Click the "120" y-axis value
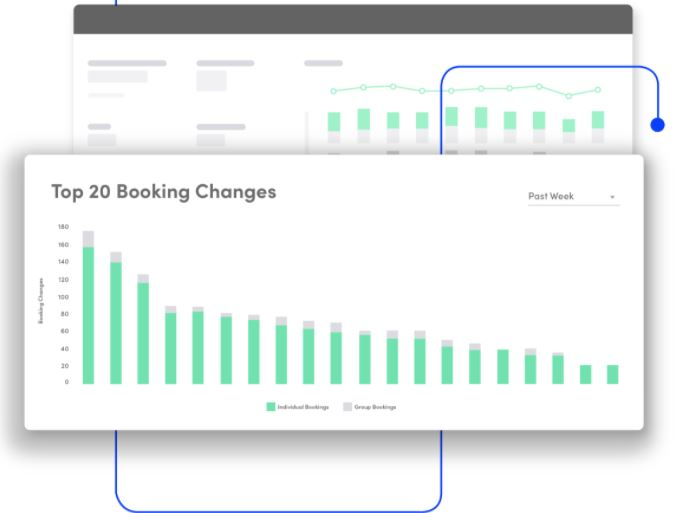Viewport: 686px width, 513px height. 63,279
